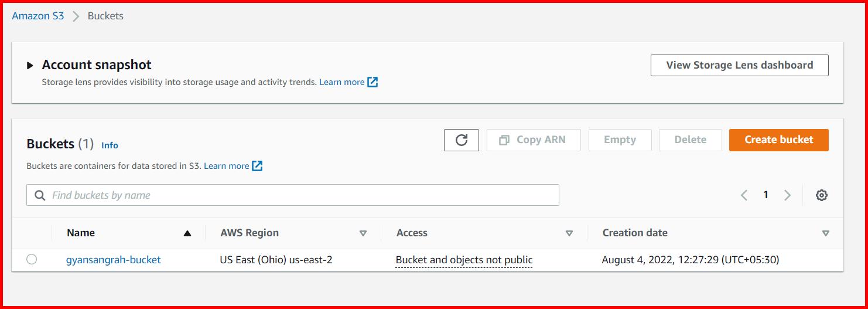Click the Delete button

tap(691, 140)
